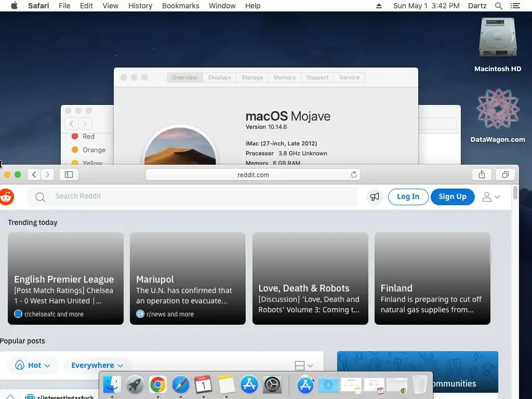The height and width of the screenshot is (399, 532).
Task: Expand the Everywhere location dropdown
Action: (x=97, y=365)
